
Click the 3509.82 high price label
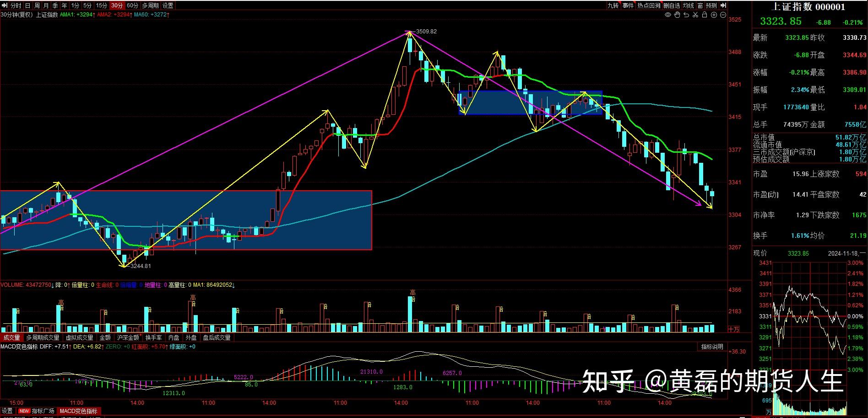[x=426, y=32]
